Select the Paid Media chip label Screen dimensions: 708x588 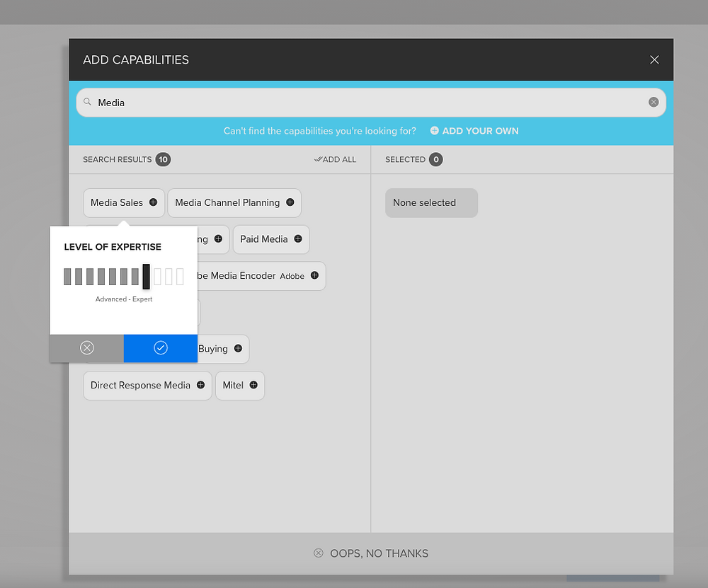tap(263, 239)
